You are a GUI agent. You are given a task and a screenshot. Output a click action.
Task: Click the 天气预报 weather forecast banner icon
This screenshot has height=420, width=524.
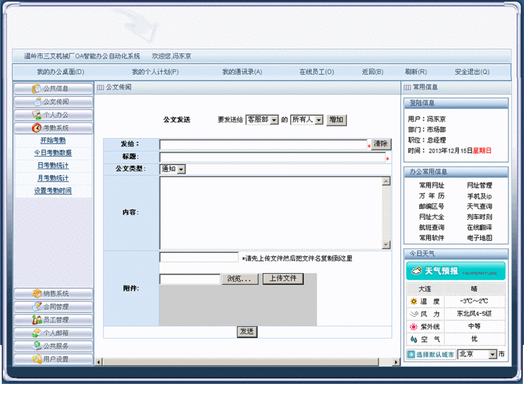[x=416, y=269]
